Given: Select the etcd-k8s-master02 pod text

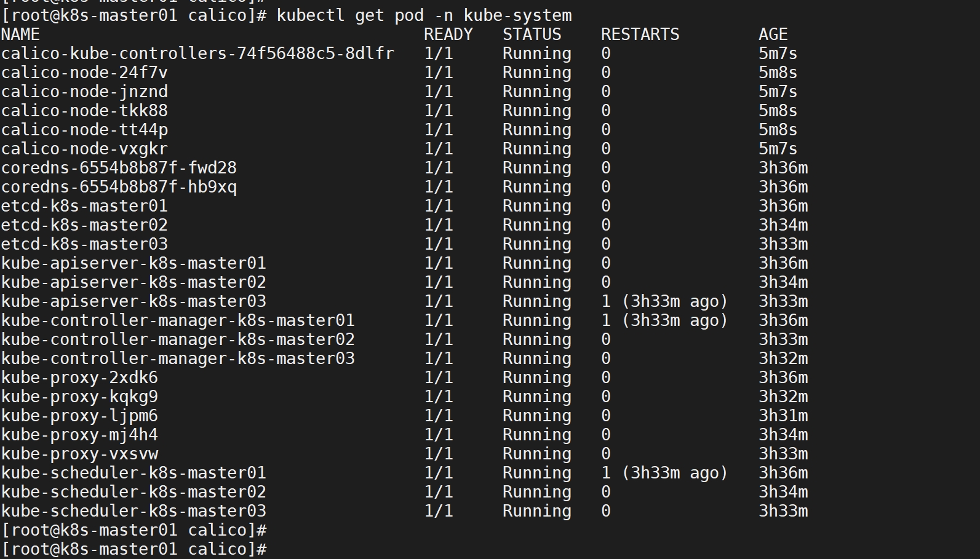Looking at the screenshot, I should [84, 225].
